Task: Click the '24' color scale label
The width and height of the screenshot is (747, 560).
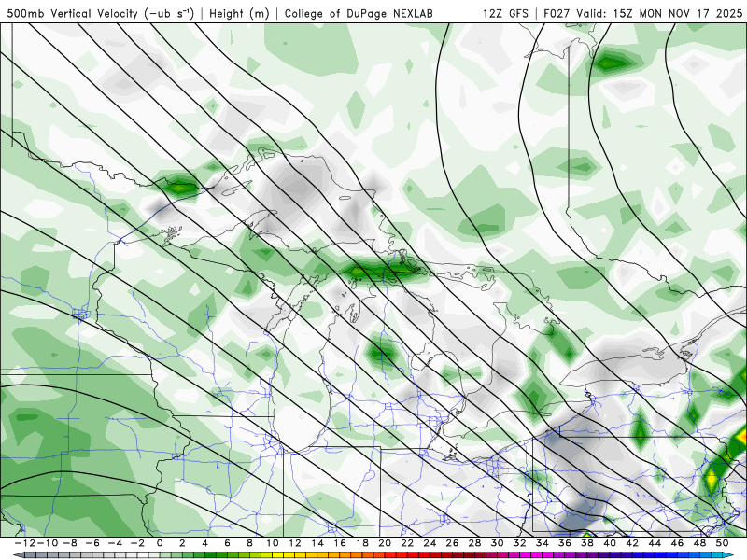Action: 430,543
